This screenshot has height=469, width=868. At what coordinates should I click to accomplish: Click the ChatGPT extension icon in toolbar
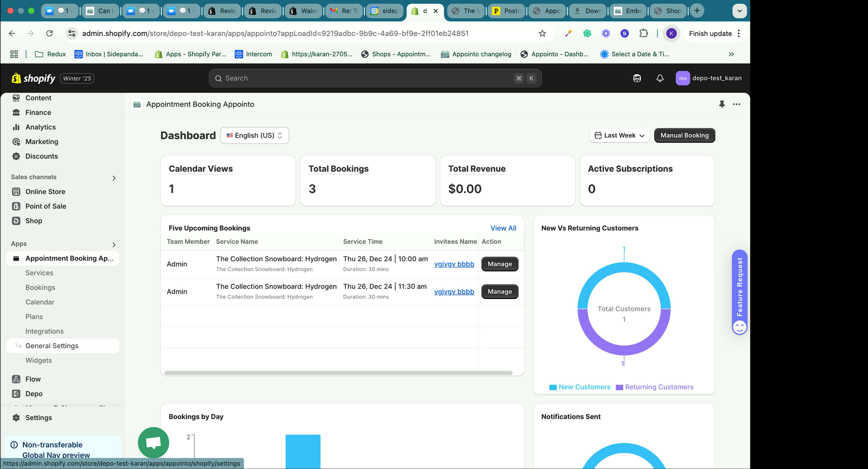click(x=587, y=33)
